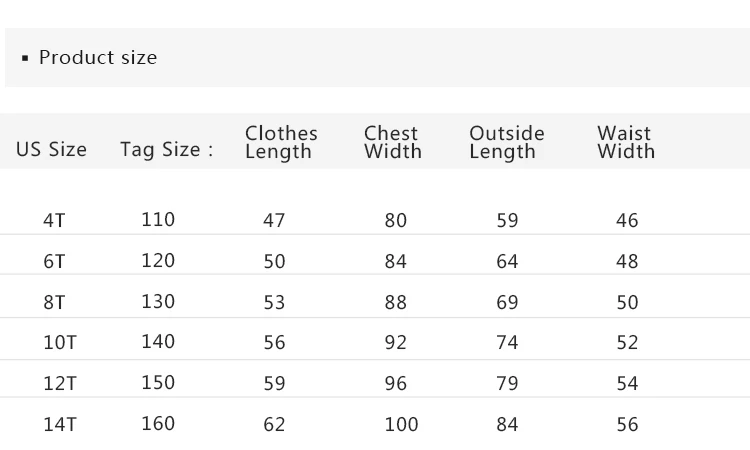The height and width of the screenshot is (450, 750).
Task: Click the 8T size row label
Action: (x=54, y=302)
